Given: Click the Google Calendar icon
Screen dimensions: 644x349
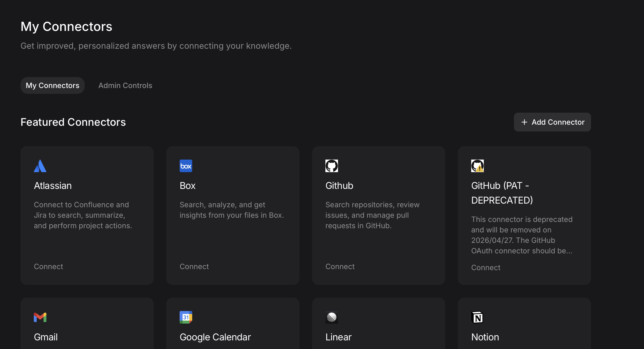Looking at the screenshot, I should tap(186, 317).
